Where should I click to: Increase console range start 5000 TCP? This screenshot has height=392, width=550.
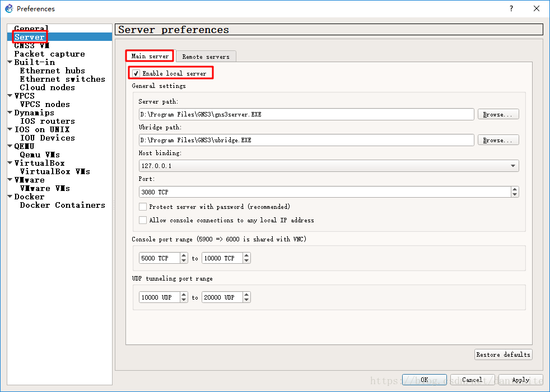coord(184,255)
